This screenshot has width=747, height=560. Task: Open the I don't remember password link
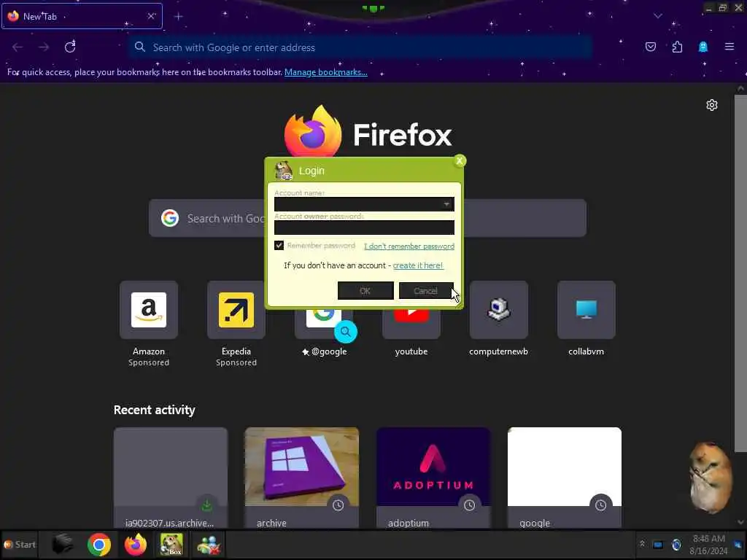(x=409, y=246)
